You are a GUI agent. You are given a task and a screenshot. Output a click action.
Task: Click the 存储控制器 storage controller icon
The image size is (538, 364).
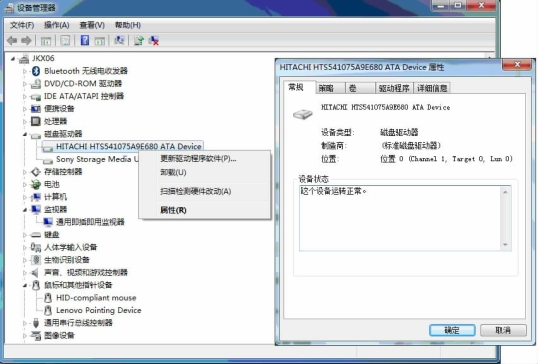(36, 172)
